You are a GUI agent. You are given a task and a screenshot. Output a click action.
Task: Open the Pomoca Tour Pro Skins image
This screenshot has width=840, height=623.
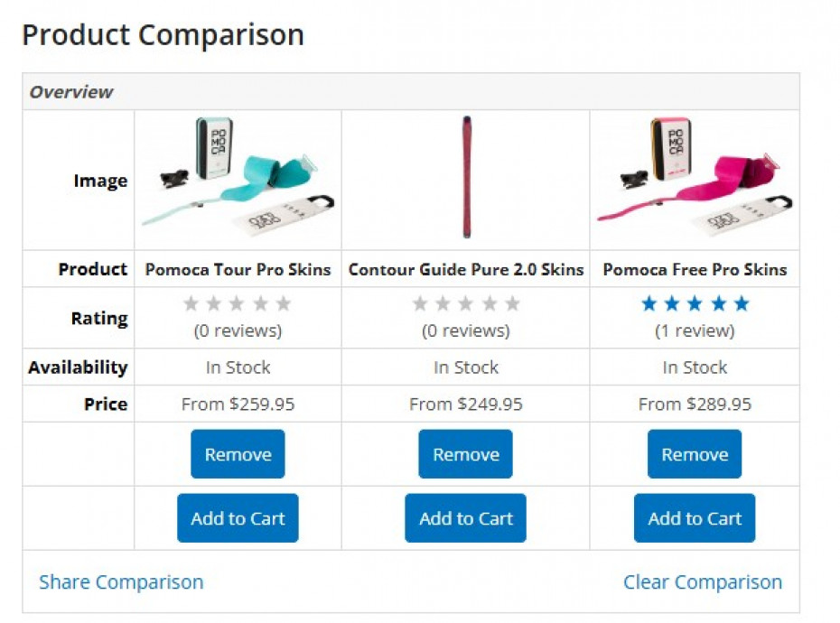tap(238, 180)
